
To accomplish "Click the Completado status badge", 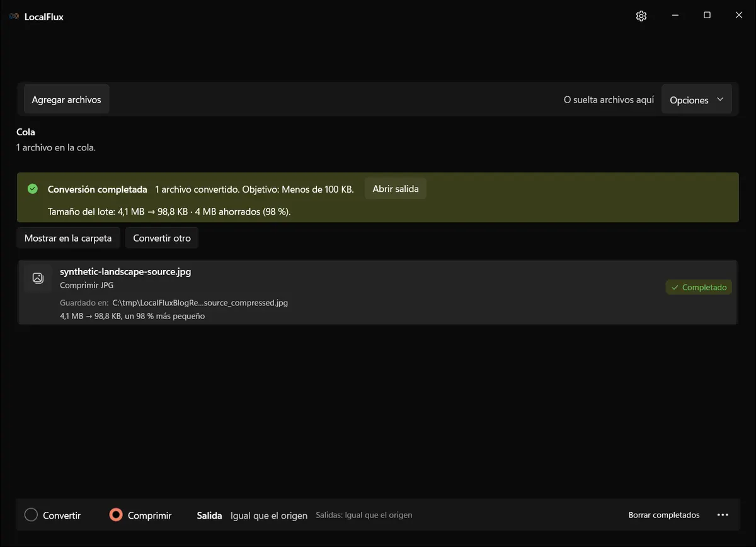I will click(x=699, y=287).
